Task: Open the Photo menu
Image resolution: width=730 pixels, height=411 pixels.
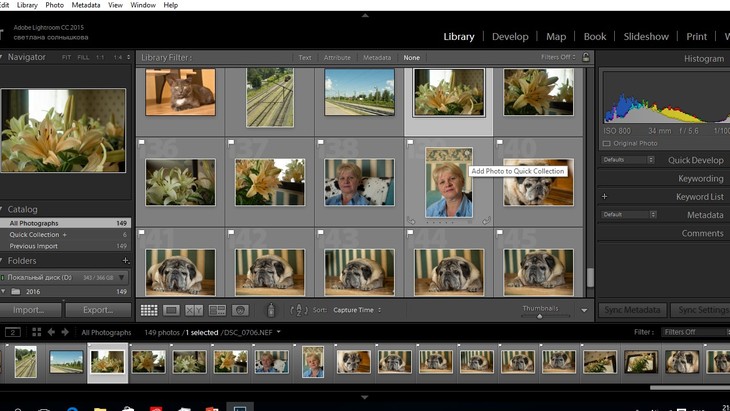Action: point(54,5)
